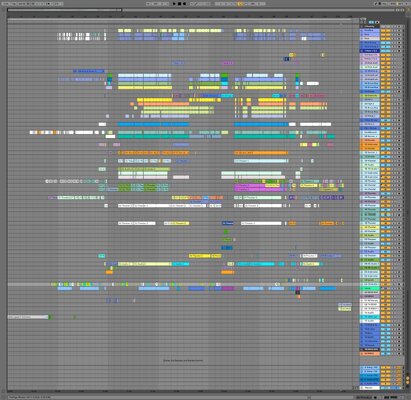Toggle the upper yellow circular show/hide button at right edge
The width and height of the screenshot is (411, 400).
(x=407, y=378)
